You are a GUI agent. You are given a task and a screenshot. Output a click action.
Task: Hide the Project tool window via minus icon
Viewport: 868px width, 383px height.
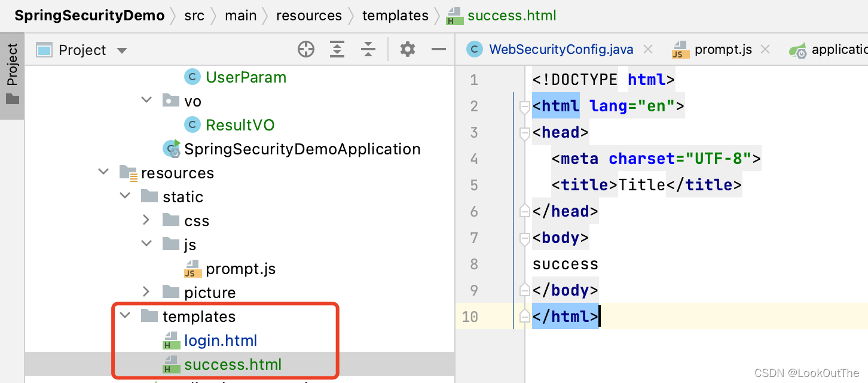click(439, 50)
